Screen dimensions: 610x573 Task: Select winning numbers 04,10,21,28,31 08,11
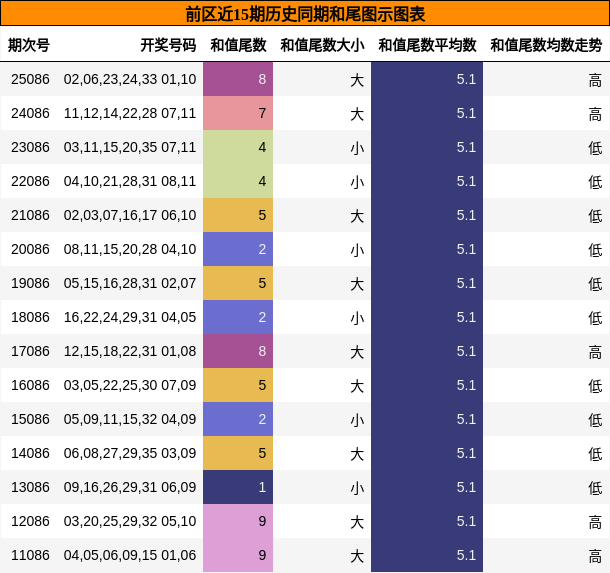130,181
